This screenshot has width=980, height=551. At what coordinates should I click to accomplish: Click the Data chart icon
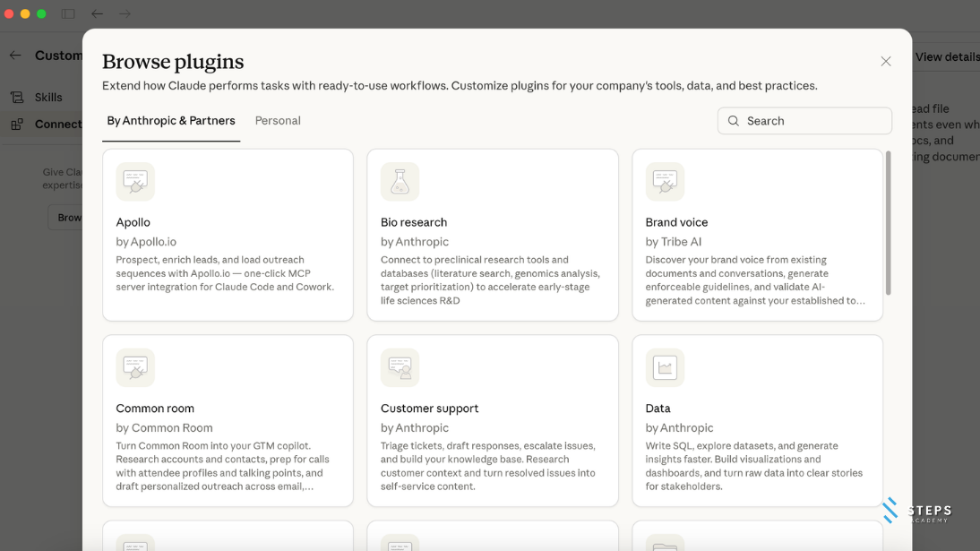[665, 367]
